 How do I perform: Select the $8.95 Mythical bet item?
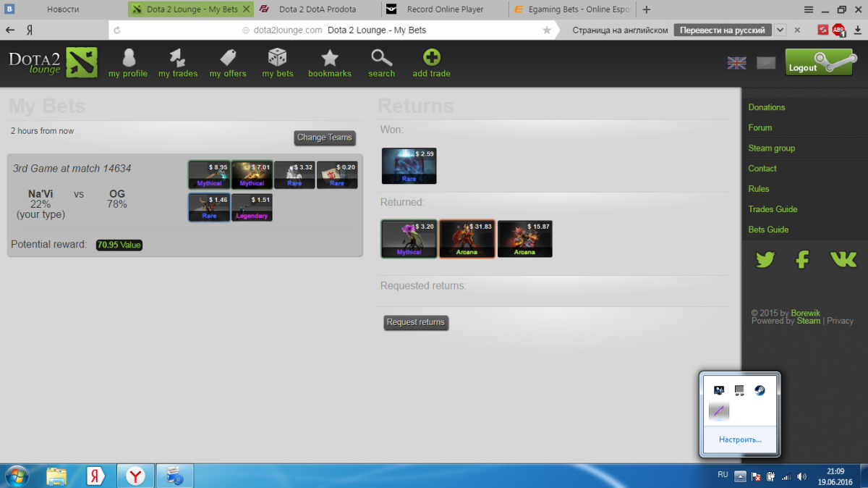209,174
